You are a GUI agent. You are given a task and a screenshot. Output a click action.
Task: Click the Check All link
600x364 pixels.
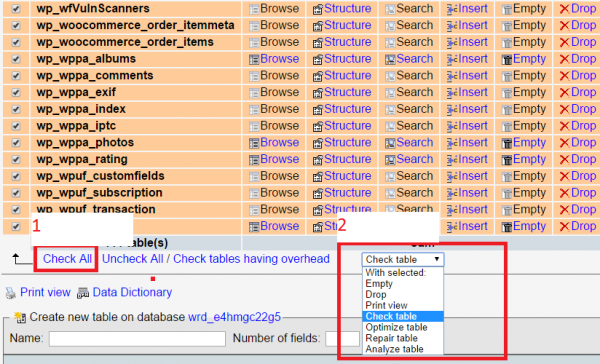[x=67, y=259]
